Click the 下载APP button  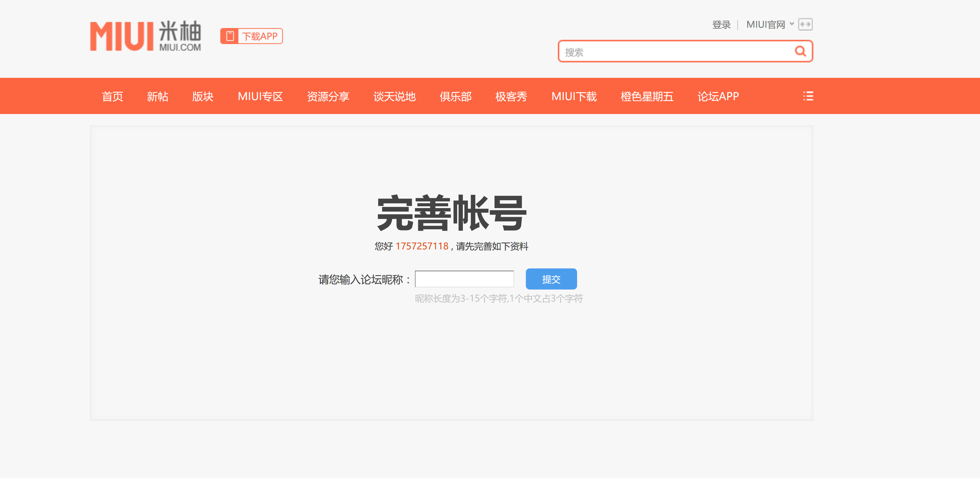pyautogui.click(x=260, y=36)
